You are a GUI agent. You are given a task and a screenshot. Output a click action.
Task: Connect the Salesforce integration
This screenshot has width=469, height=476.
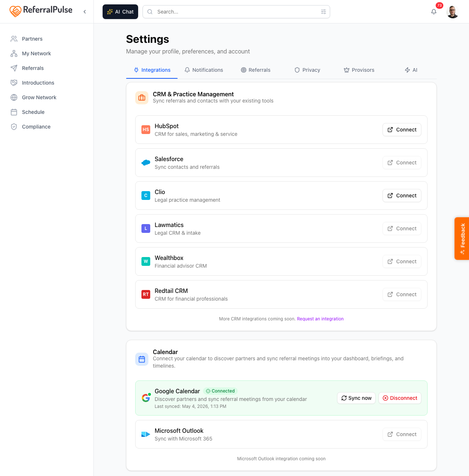click(402, 163)
